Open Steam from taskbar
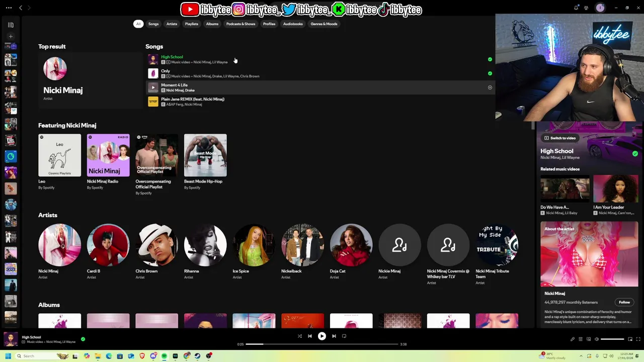Image resolution: width=644 pixels, height=362 pixels. click(197, 356)
